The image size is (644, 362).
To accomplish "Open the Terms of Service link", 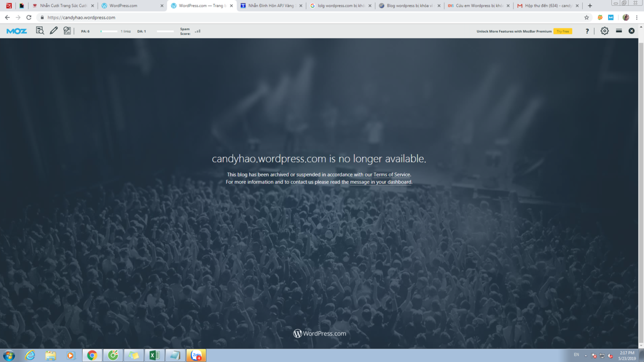I will click(x=392, y=175).
